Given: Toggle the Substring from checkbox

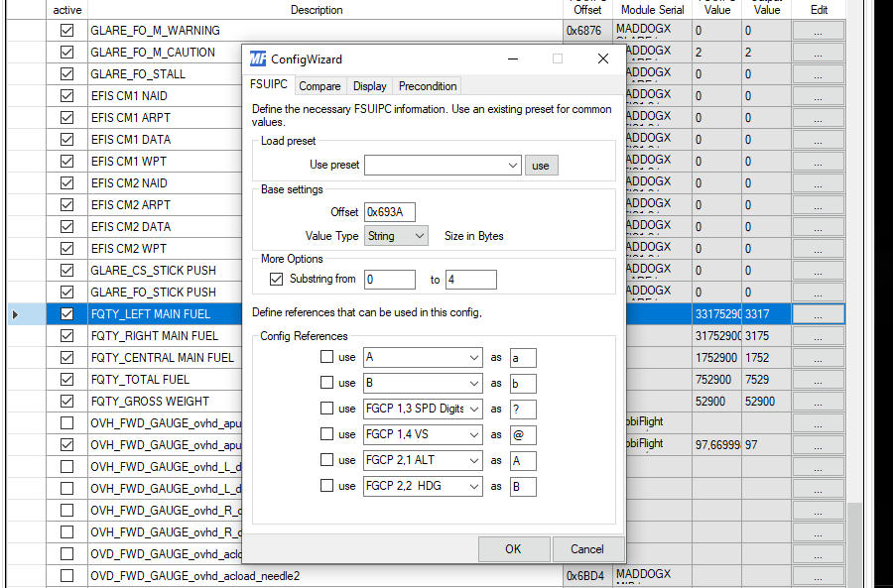Looking at the screenshot, I should (x=277, y=280).
